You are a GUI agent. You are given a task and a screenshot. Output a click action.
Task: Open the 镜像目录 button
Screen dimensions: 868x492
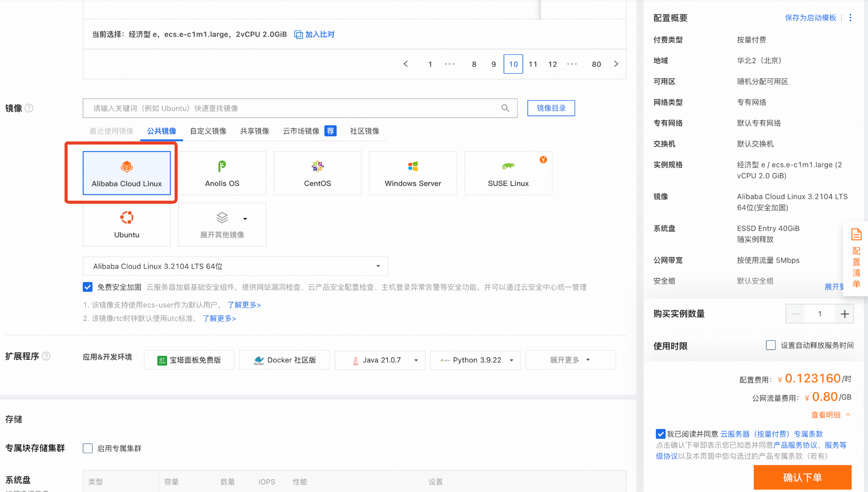(551, 108)
